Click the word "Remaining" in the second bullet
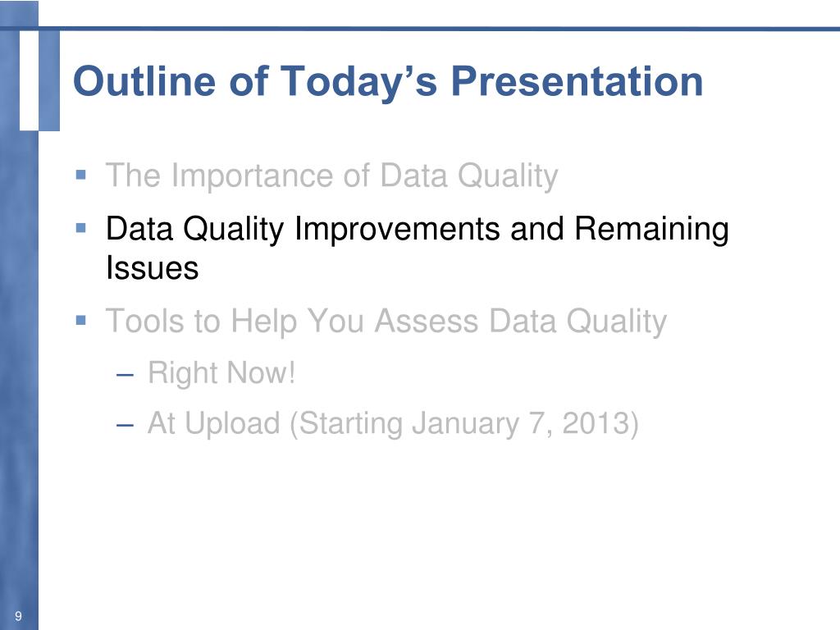 [651, 230]
